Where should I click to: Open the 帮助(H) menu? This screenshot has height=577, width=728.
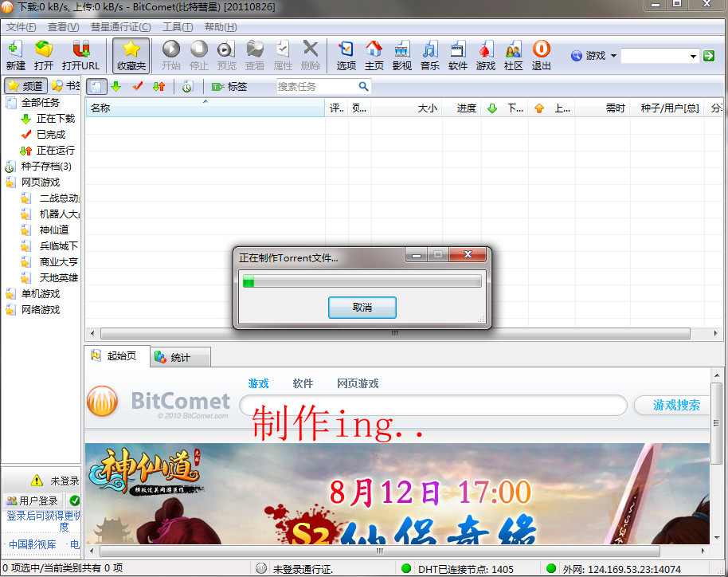coord(221,27)
